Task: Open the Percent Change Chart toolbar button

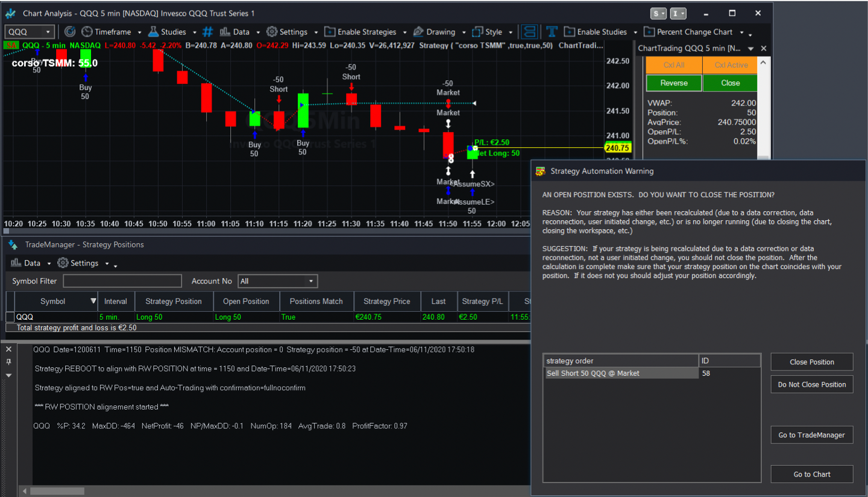Action: 688,32
